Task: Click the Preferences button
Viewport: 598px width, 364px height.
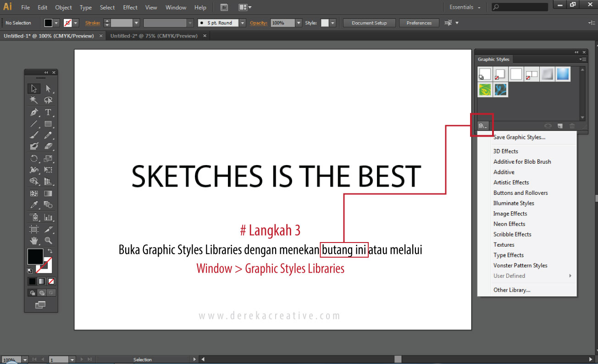Action: [x=419, y=23]
